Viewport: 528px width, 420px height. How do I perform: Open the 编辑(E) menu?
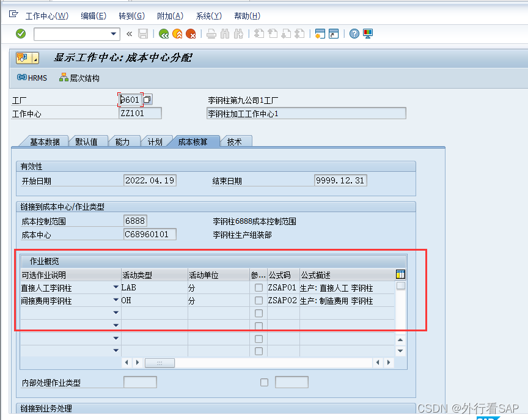click(94, 16)
